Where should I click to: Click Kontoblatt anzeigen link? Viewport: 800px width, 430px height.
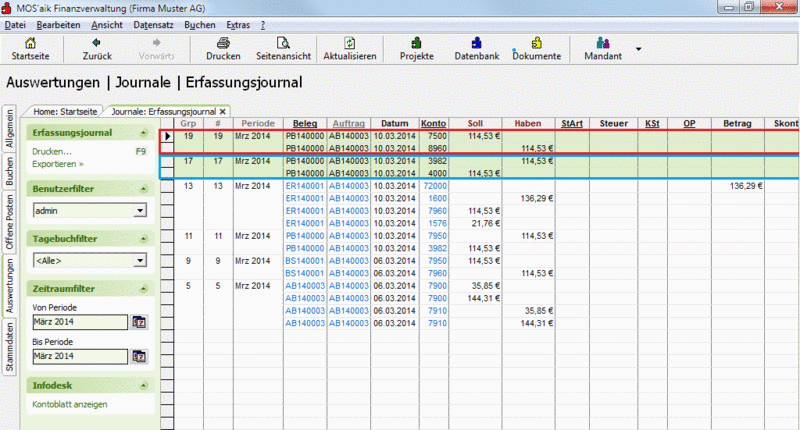tap(70, 404)
